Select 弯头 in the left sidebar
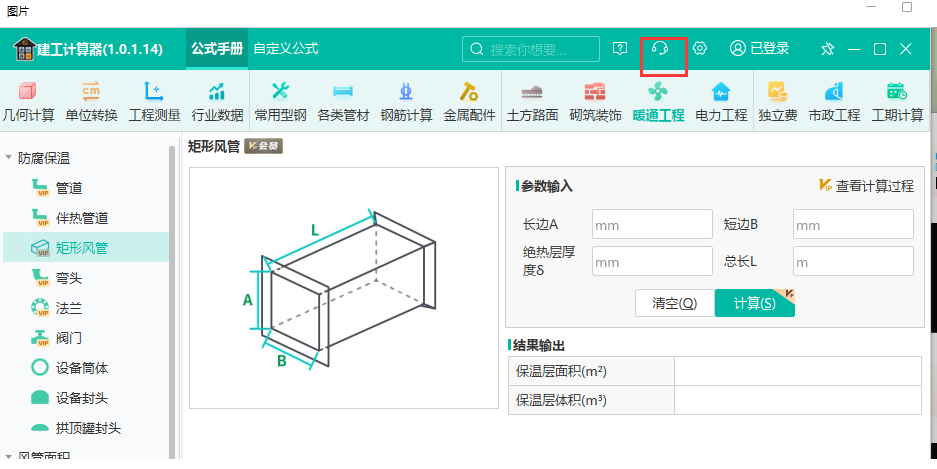937x469 pixels. (69, 277)
